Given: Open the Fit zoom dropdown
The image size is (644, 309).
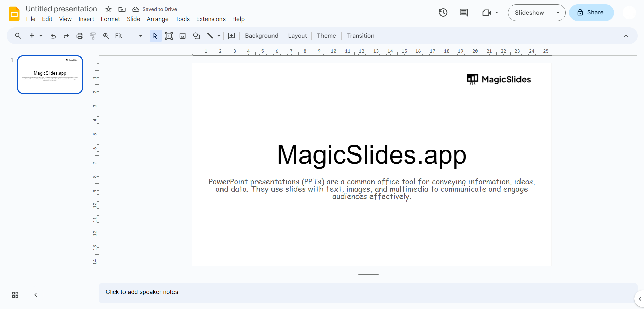Looking at the screenshot, I should [x=129, y=36].
